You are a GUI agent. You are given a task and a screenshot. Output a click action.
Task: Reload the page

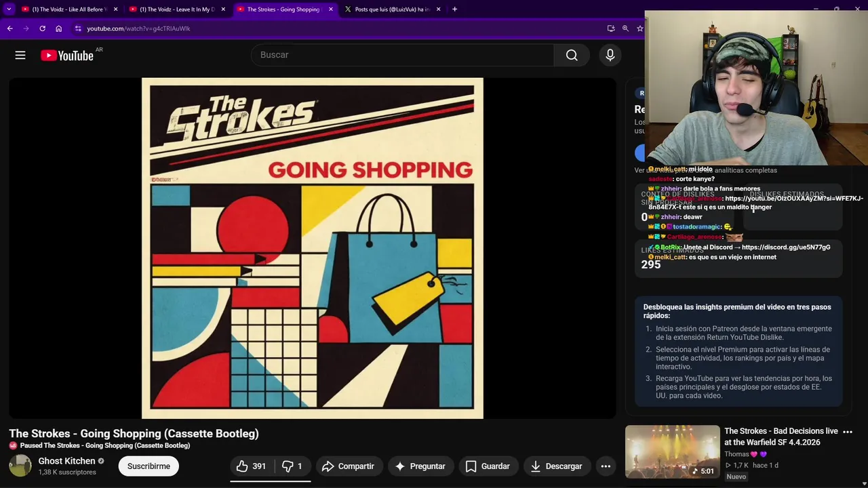pyautogui.click(x=42, y=28)
